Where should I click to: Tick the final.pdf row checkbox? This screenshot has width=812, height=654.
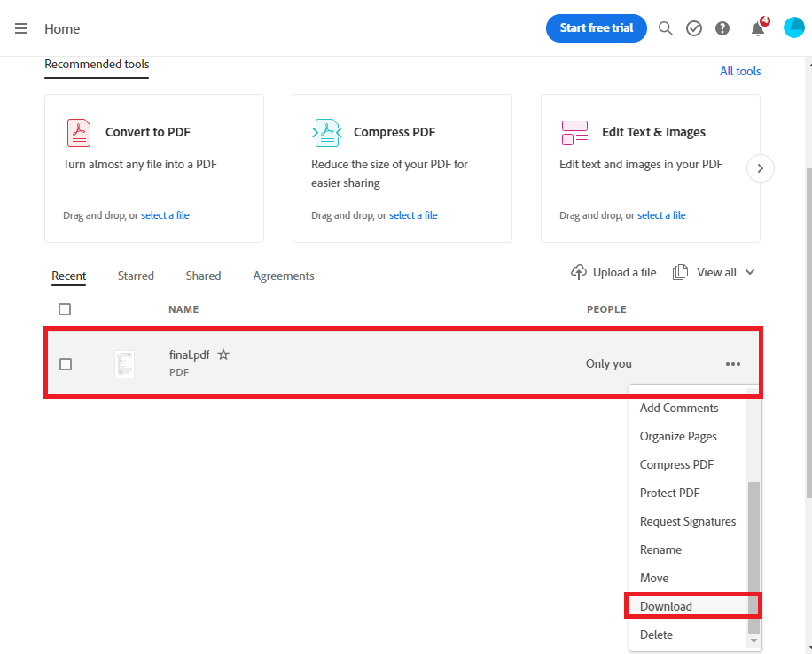click(x=66, y=364)
